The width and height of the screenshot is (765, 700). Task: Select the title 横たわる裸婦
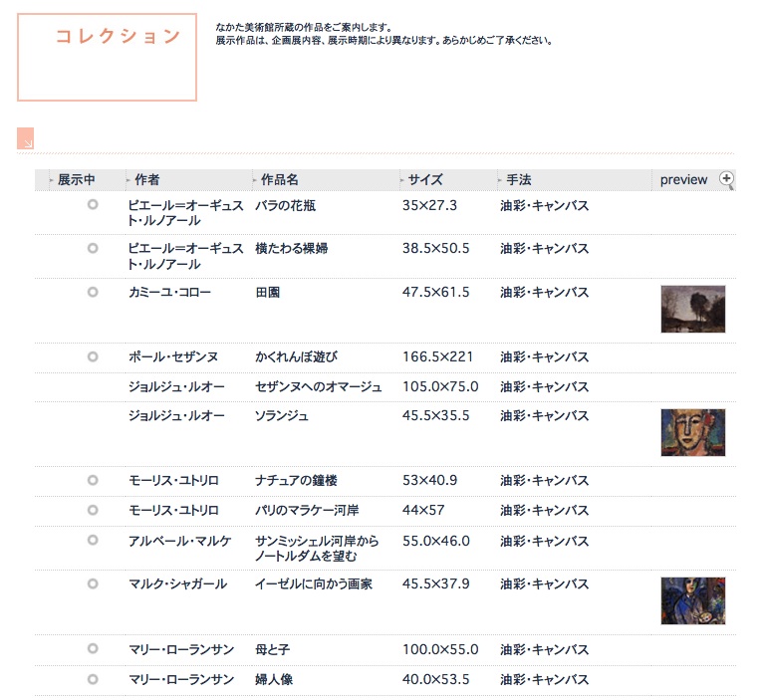[x=291, y=248]
